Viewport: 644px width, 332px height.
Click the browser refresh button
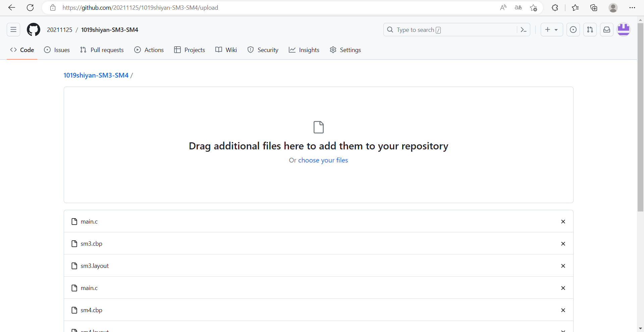click(x=30, y=8)
